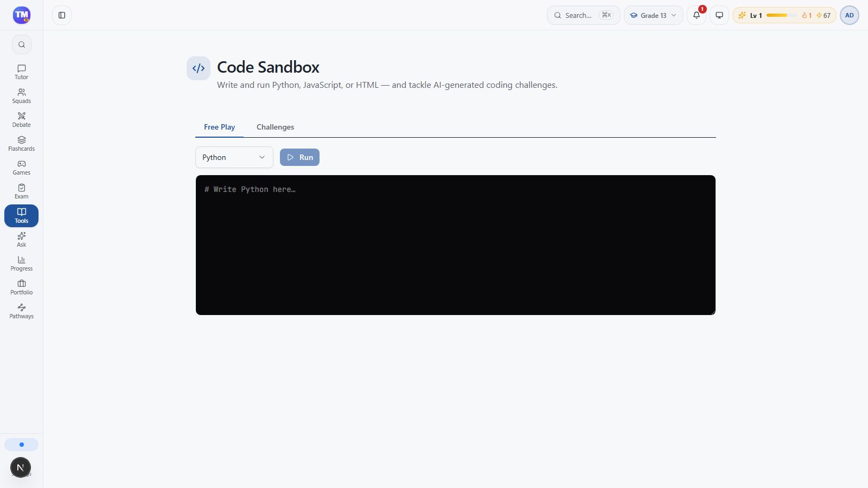Click the blue dot indicator in sidebar
The image size is (868, 488).
(x=22, y=445)
